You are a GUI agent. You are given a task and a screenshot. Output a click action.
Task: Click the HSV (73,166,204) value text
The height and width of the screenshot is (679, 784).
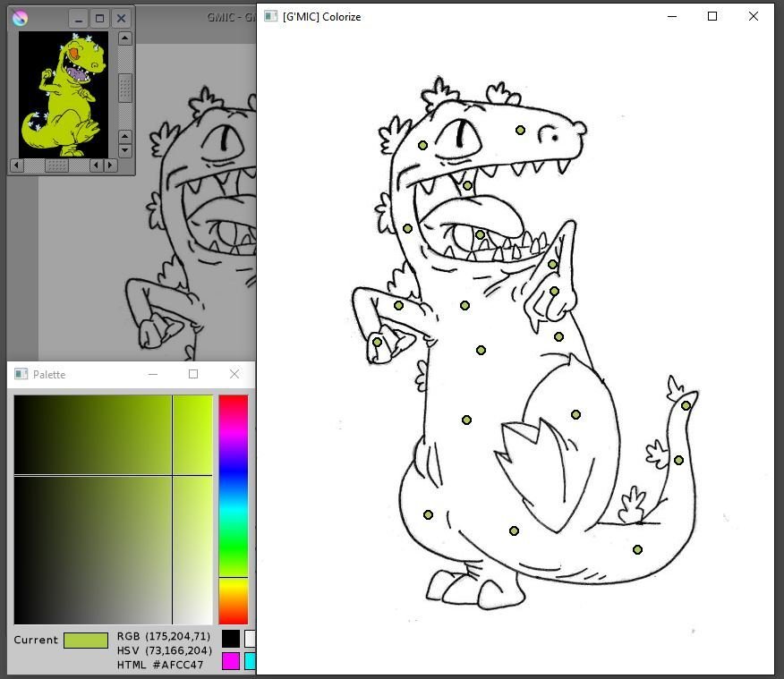point(165,650)
